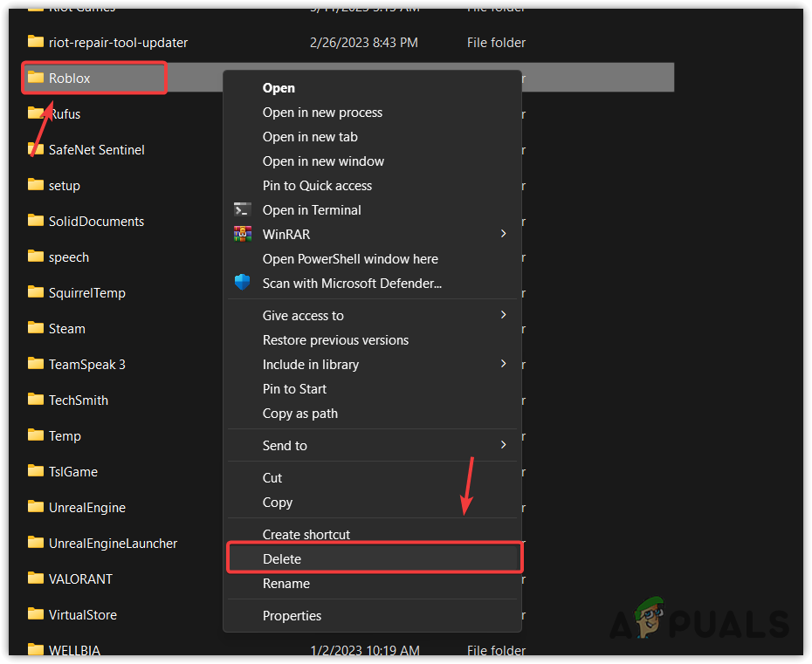Image resolution: width=812 pixels, height=664 pixels.
Task: Choose Copy as path
Action: click(x=299, y=413)
